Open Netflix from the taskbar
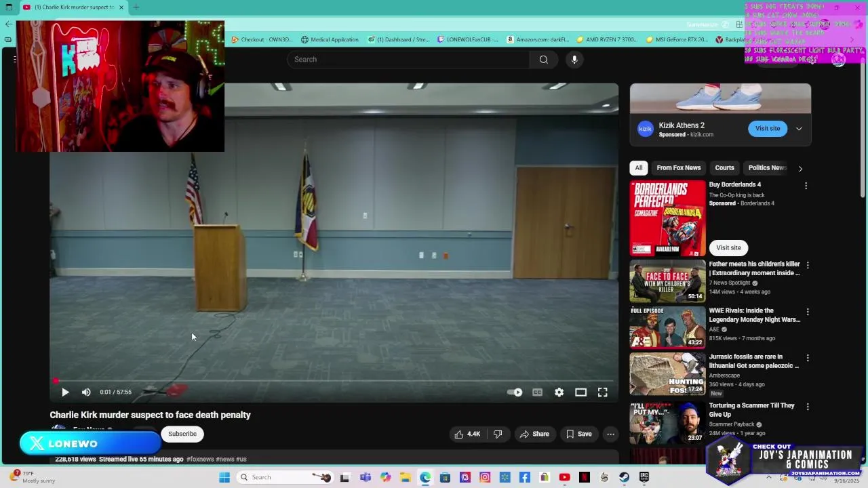The width and height of the screenshot is (868, 488). click(585, 477)
